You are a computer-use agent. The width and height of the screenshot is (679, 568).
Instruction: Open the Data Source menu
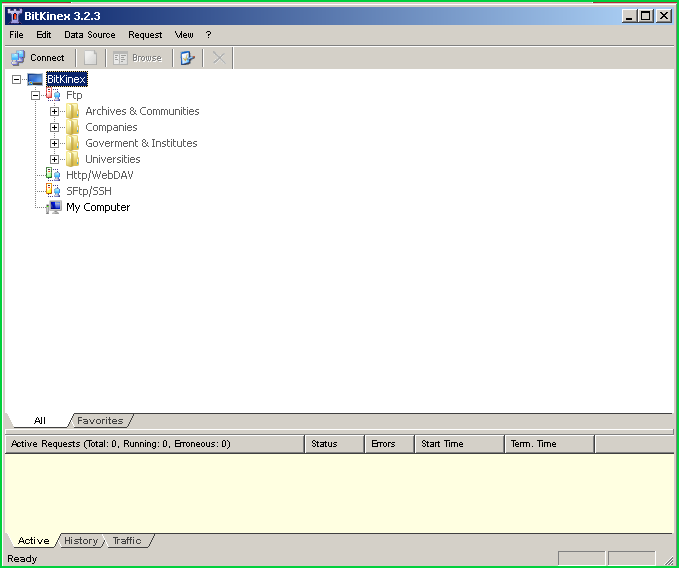[90, 35]
